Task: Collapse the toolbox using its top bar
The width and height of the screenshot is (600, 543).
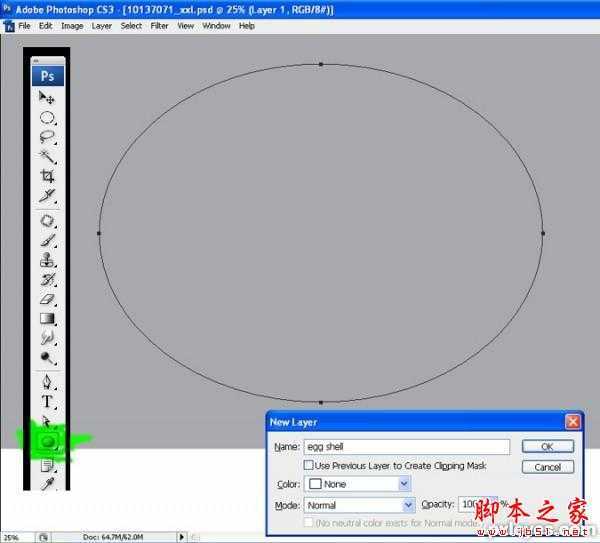Action: [x=48, y=61]
